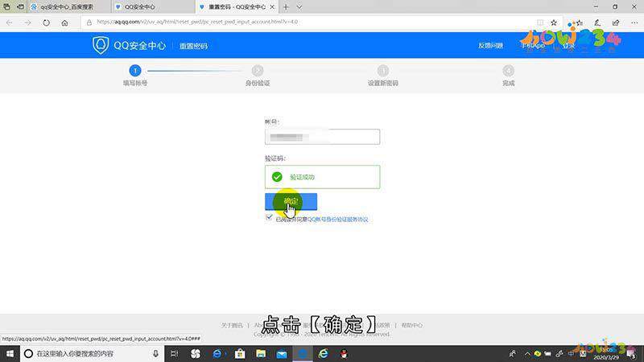Click the People icon in the taskbar
This screenshot has height=362, width=644.
[512, 353]
